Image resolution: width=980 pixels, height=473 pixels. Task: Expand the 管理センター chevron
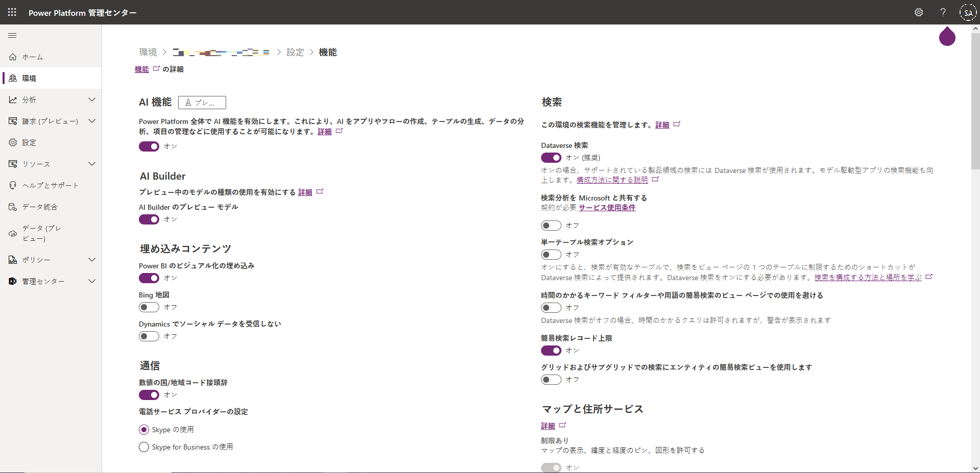pyautogui.click(x=92, y=281)
